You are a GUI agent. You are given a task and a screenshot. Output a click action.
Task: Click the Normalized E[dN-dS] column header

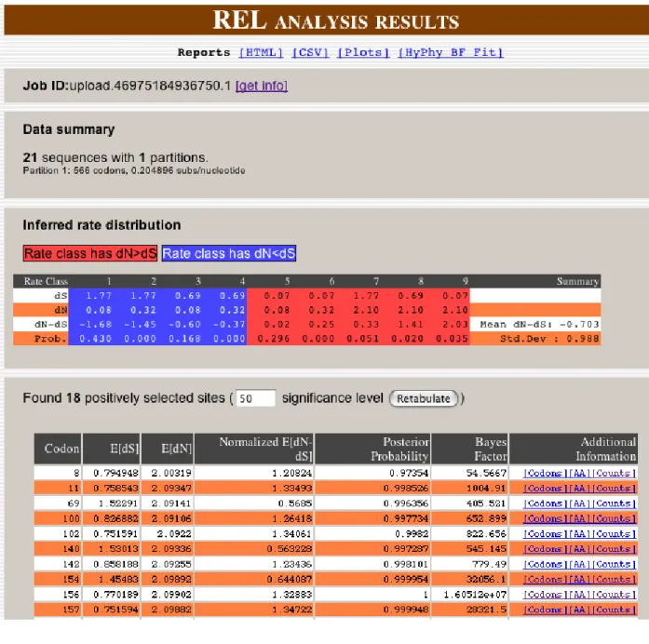click(x=254, y=449)
